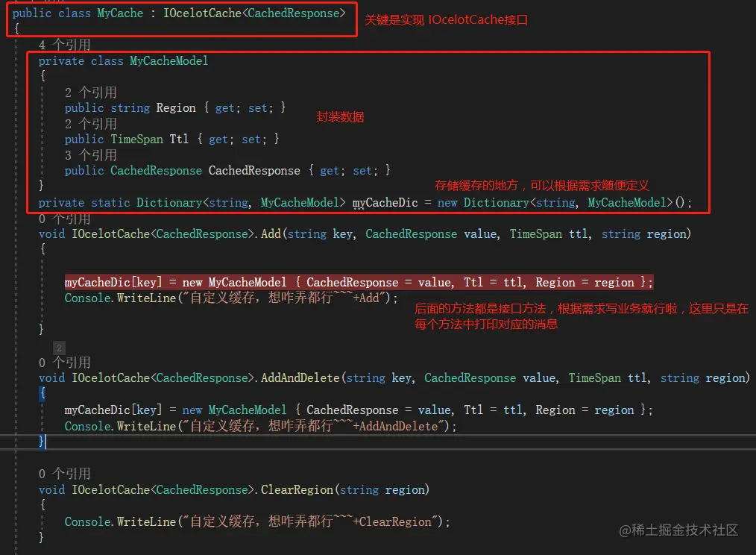Click the set accessor of CachedResponse property

click(x=362, y=170)
